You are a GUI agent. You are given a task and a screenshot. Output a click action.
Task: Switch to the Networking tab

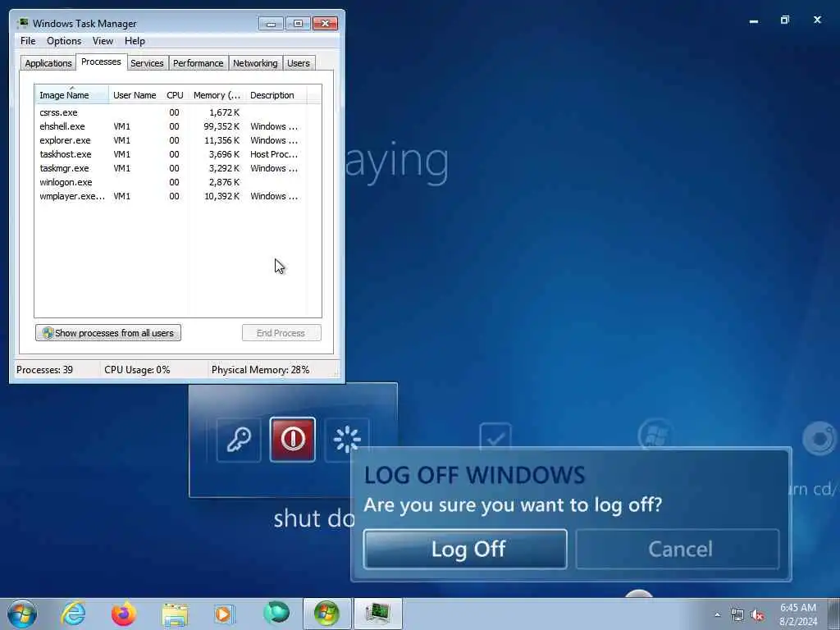click(256, 63)
